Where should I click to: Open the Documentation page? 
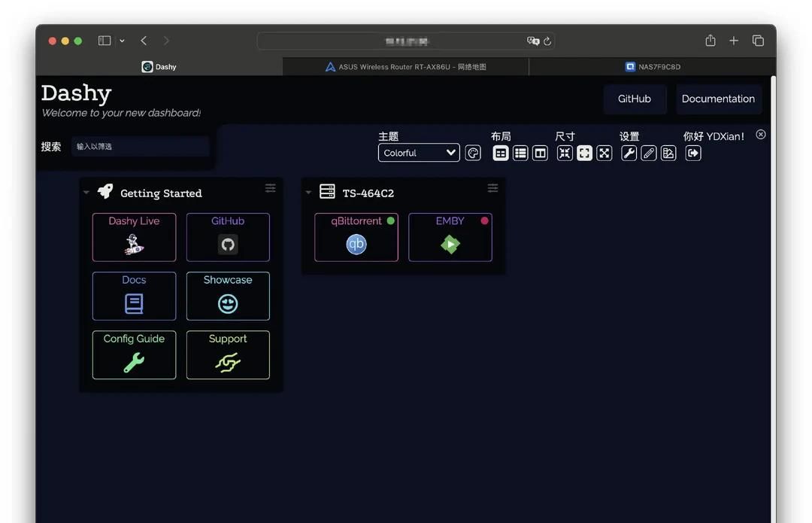point(718,99)
